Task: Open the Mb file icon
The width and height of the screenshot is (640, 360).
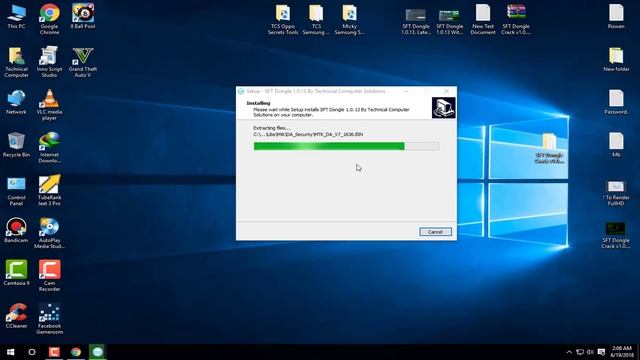Action: (x=616, y=145)
